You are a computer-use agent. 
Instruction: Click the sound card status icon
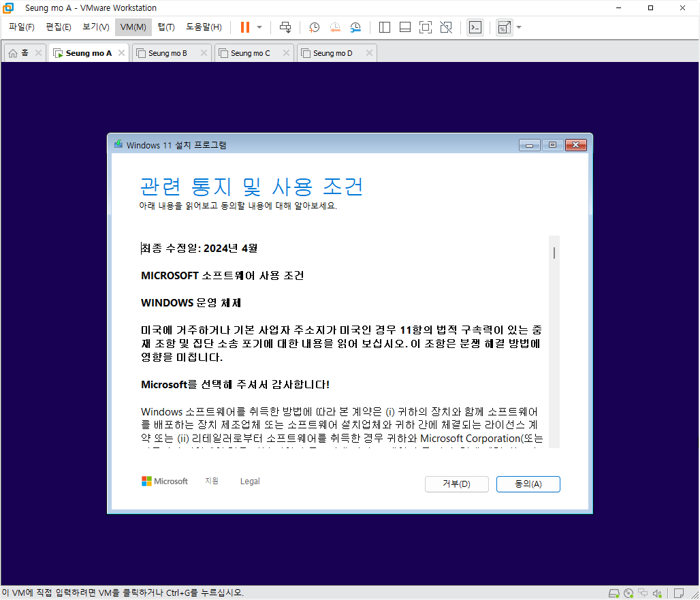click(657, 593)
